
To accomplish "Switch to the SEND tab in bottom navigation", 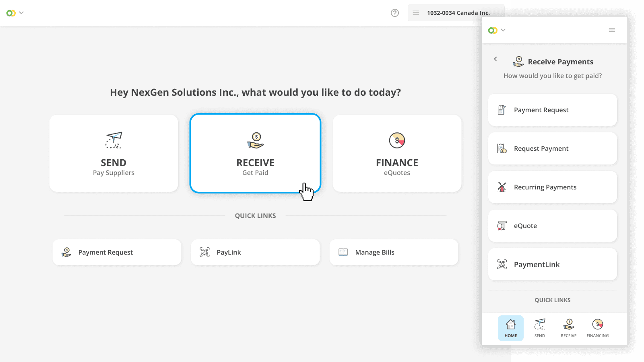I will click(540, 328).
